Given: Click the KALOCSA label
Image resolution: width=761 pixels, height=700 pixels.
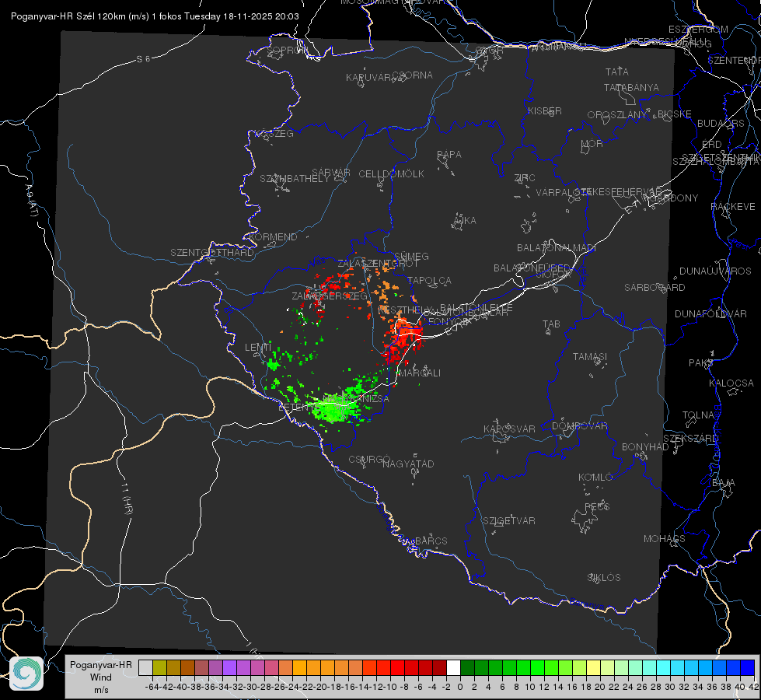Looking at the screenshot, I should (731, 383).
